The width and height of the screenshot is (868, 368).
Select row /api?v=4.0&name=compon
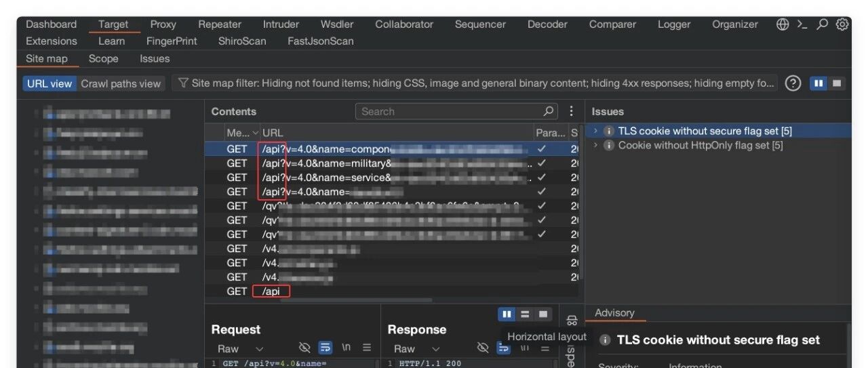coord(392,148)
